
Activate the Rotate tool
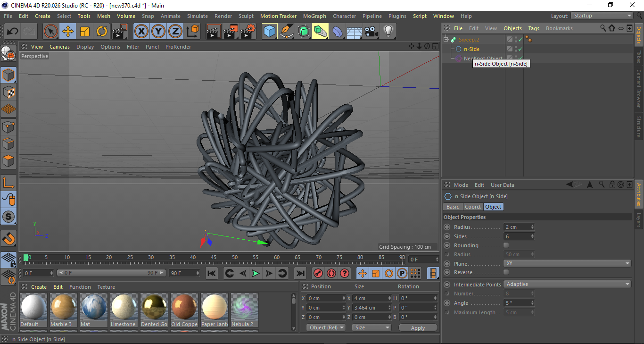102,32
